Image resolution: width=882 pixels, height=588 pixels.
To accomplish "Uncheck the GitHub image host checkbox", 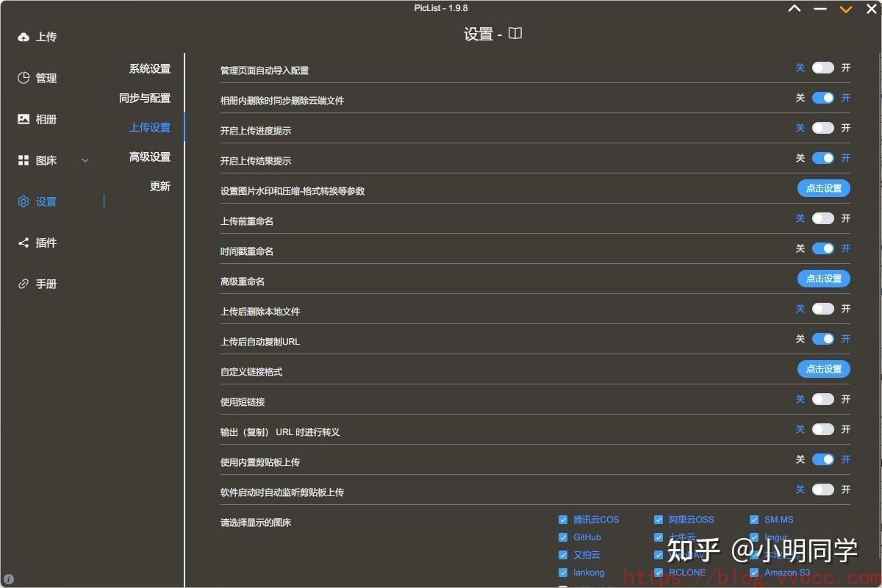I will pyautogui.click(x=563, y=537).
